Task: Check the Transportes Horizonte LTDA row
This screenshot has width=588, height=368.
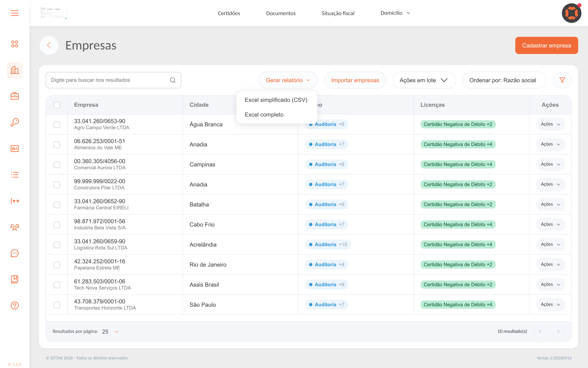Action: click(x=57, y=305)
